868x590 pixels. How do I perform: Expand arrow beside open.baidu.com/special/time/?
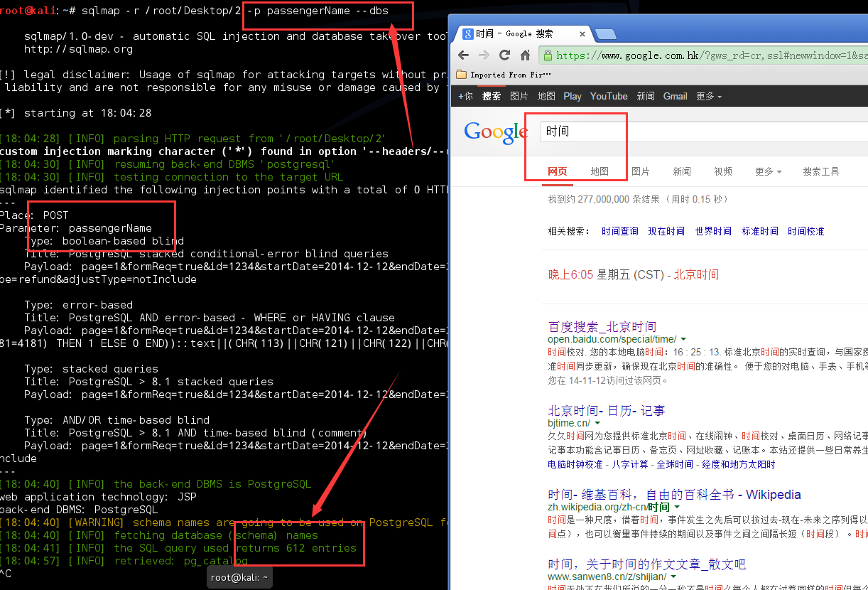click(683, 340)
